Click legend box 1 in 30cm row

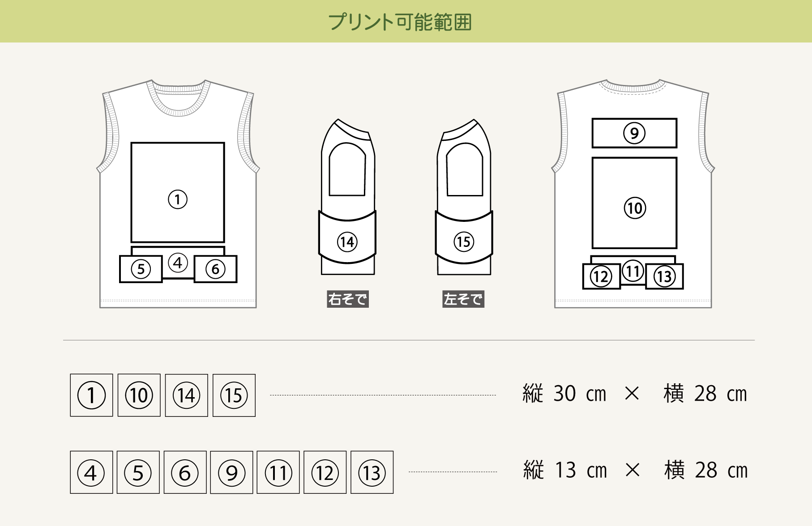(91, 395)
